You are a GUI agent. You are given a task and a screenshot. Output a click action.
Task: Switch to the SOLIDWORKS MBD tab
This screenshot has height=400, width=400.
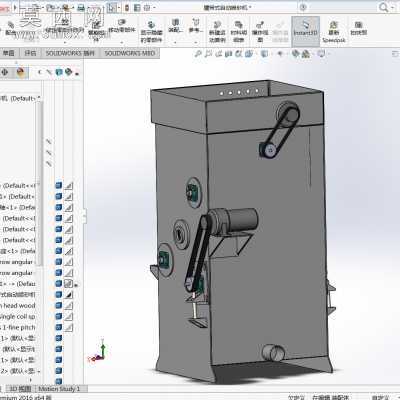pyautogui.click(x=130, y=53)
